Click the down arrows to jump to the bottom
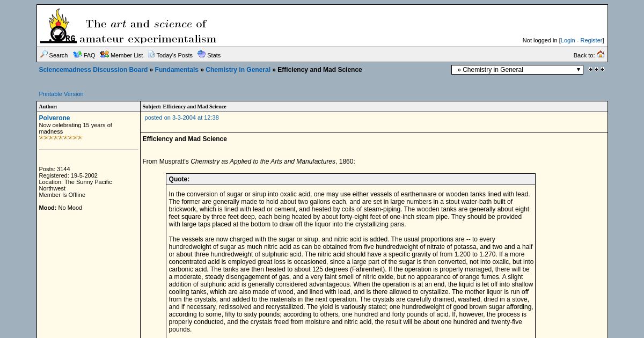The height and width of the screenshot is (338, 644). (x=596, y=70)
